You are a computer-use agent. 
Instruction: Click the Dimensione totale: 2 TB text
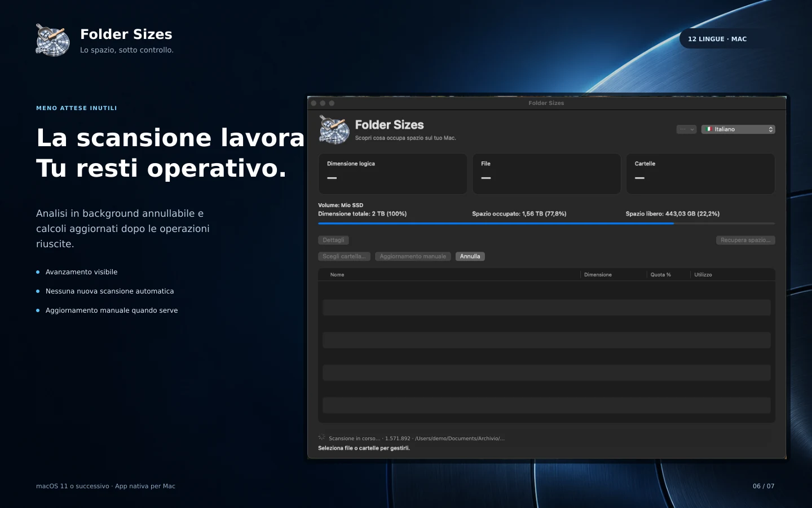pyautogui.click(x=362, y=214)
